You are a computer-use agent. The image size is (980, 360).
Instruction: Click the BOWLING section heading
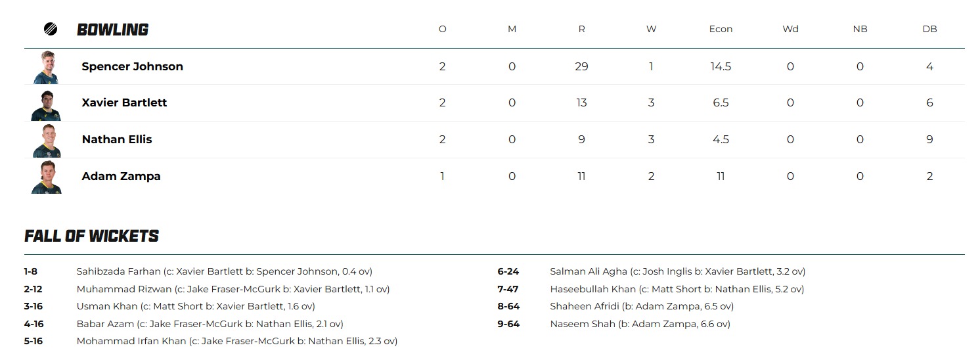[x=112, y=30]
